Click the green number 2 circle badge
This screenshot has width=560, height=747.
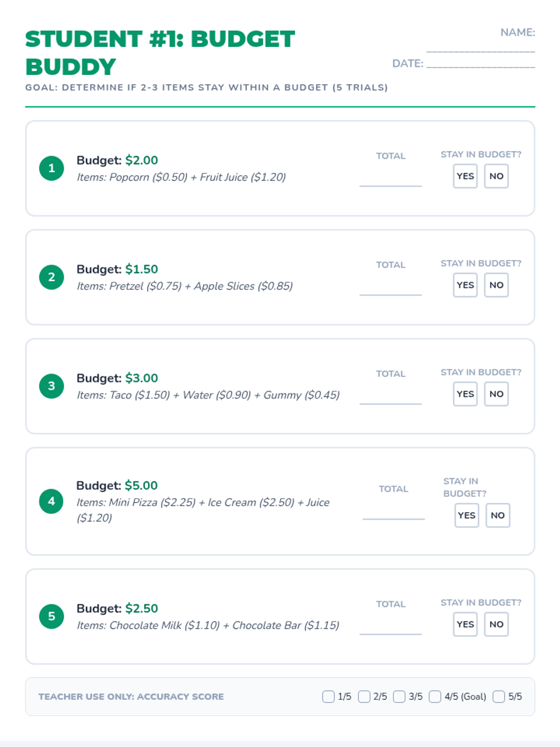point(51,277)
